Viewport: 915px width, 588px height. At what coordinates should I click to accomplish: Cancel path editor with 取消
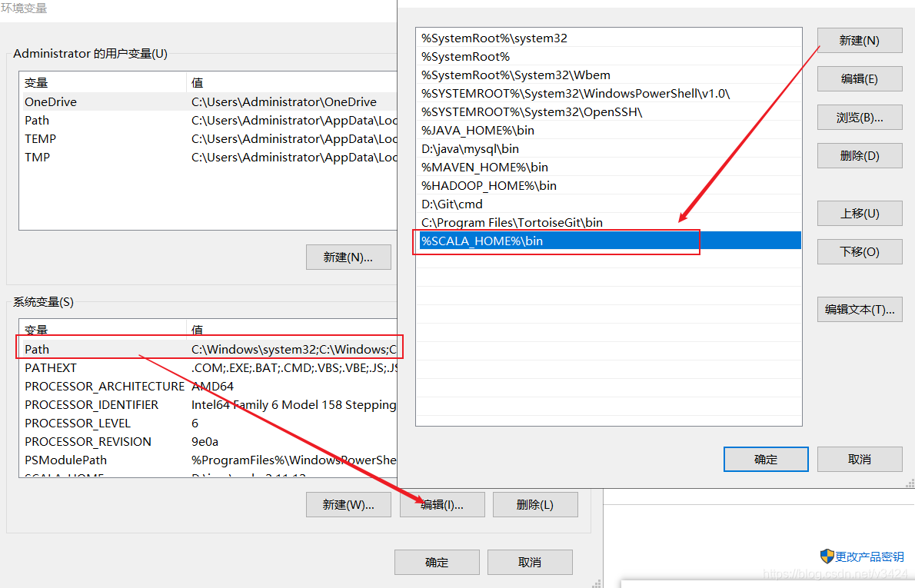coord(860,459)
